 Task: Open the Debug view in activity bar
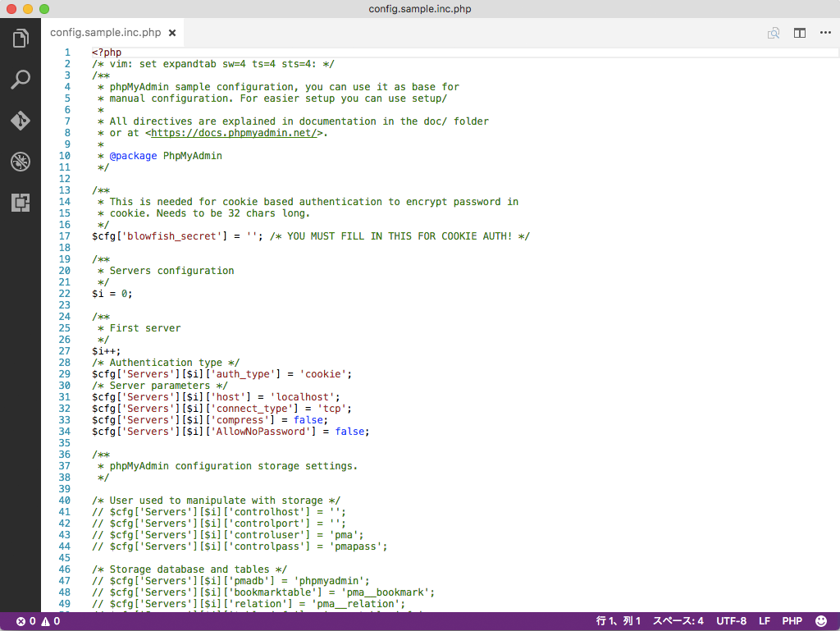pos(21,162)
